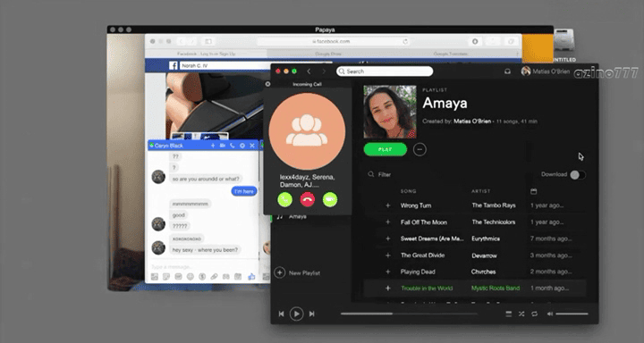Viewport: 644px width, 343px height.
Task: Click the round play/pause button
Action: pos(296,314)
